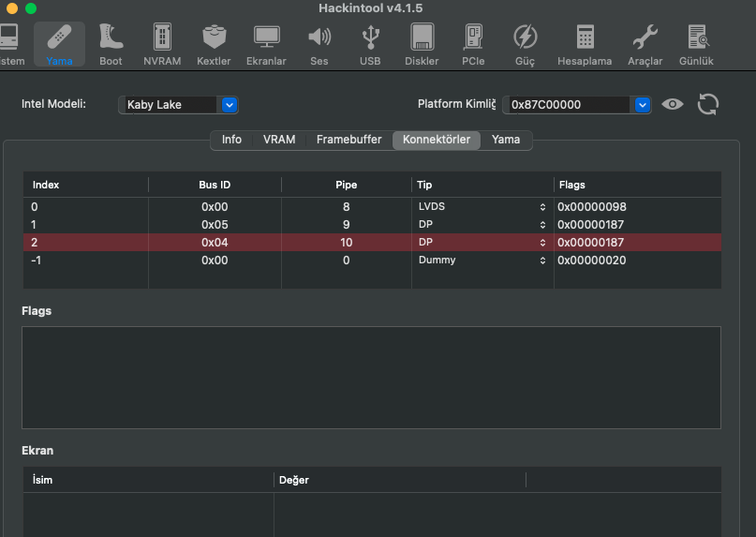Open the USB toolbar section
The image size is (756, 537).
pyautogui.click(x=370, y=45)
